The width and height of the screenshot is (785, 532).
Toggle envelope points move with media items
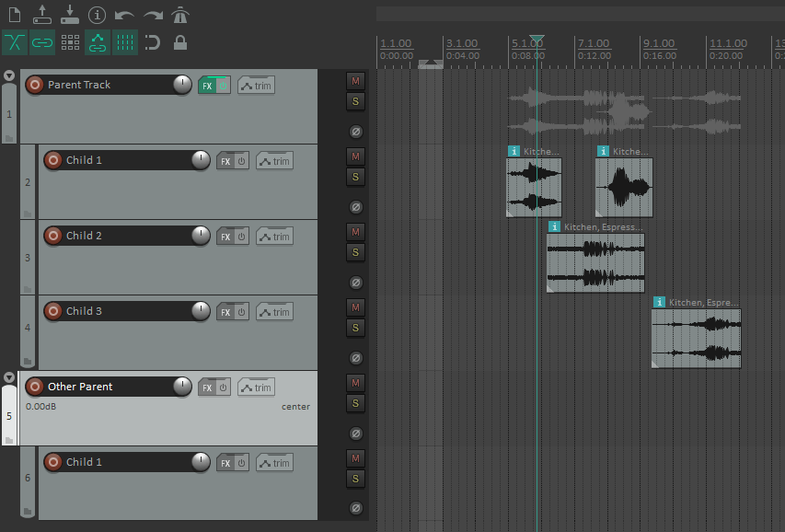click(98, 43)
